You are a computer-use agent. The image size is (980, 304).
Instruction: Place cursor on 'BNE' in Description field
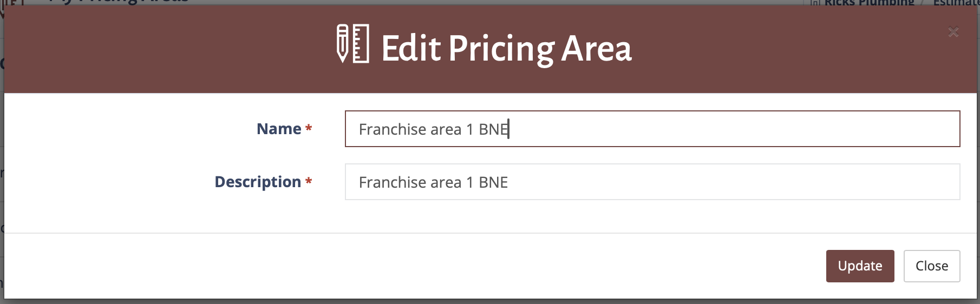point(493,182)
